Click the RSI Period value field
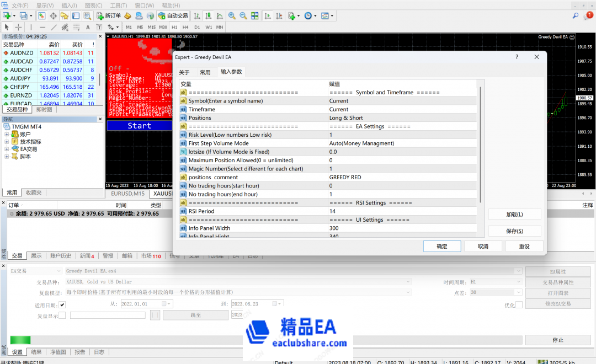 403,211
